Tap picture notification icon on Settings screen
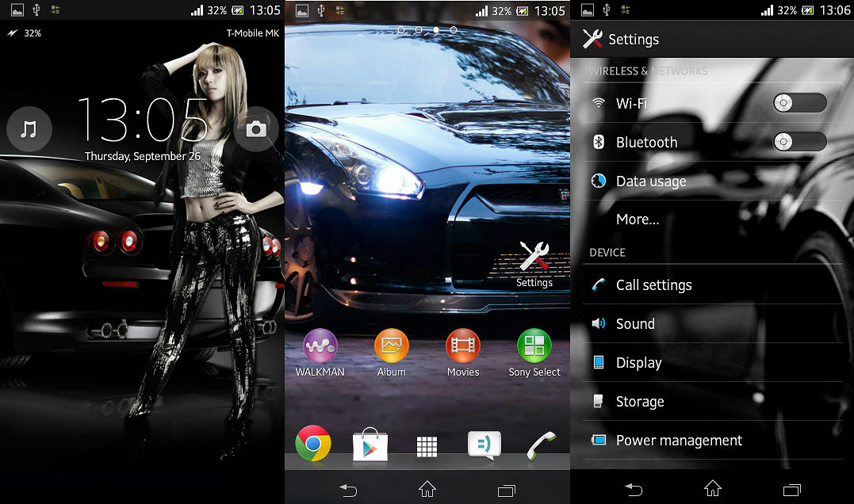This screenshot has width=854, height=504. 588,10
